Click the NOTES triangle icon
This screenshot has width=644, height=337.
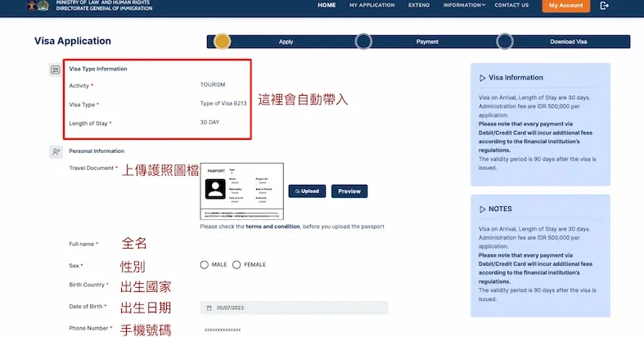pos(482,209)
